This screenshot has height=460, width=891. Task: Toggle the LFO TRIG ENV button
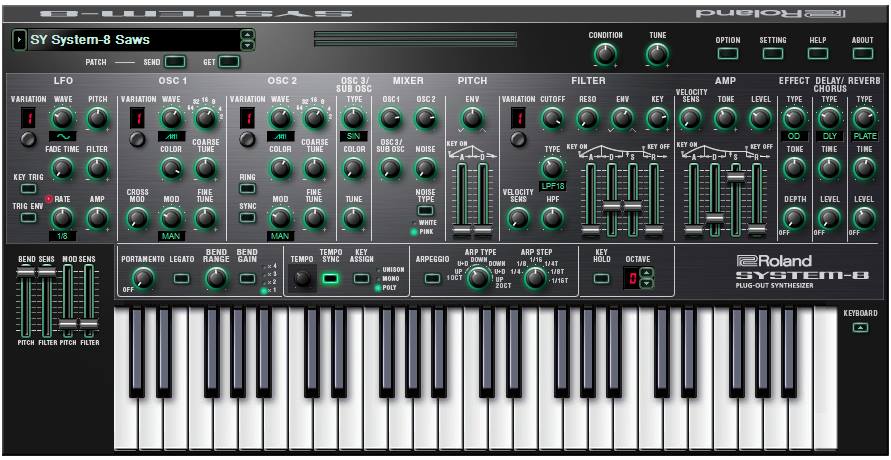point(26,217)
